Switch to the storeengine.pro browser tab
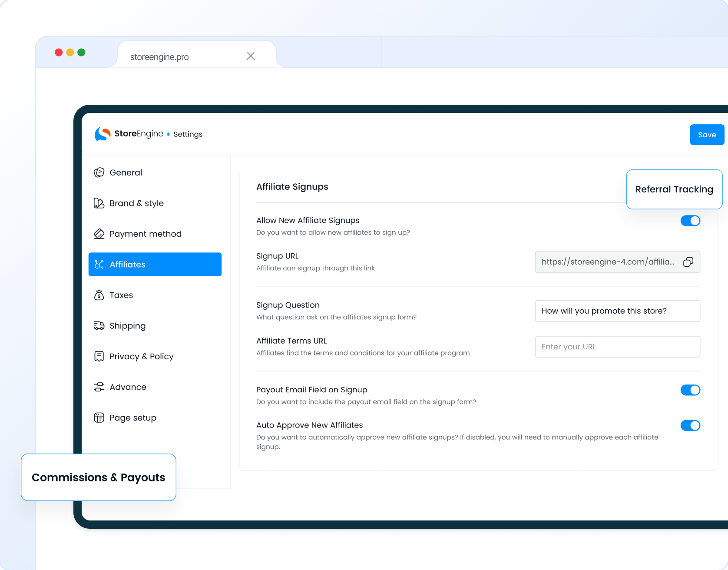Screen dimensions: 728x570 pyautogui.click(x=187, y=57)
